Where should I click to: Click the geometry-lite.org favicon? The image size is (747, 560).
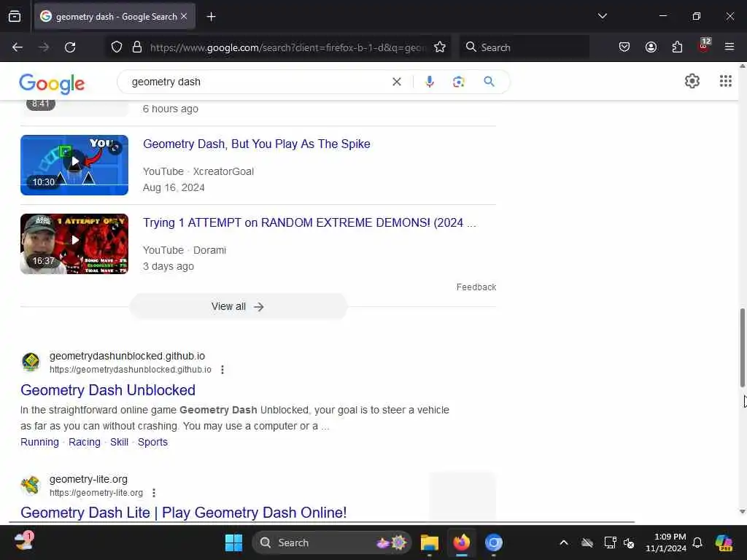tap(31, 486)
